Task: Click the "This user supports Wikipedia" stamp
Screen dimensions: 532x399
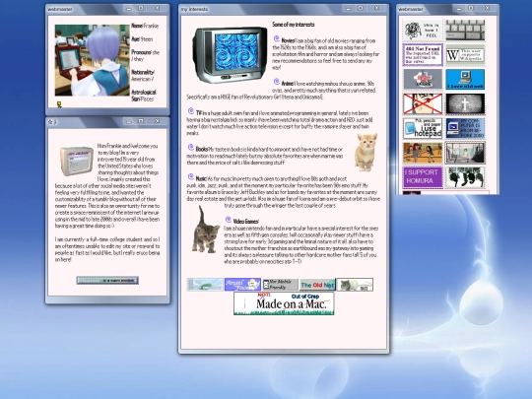Action: point(465,54)
